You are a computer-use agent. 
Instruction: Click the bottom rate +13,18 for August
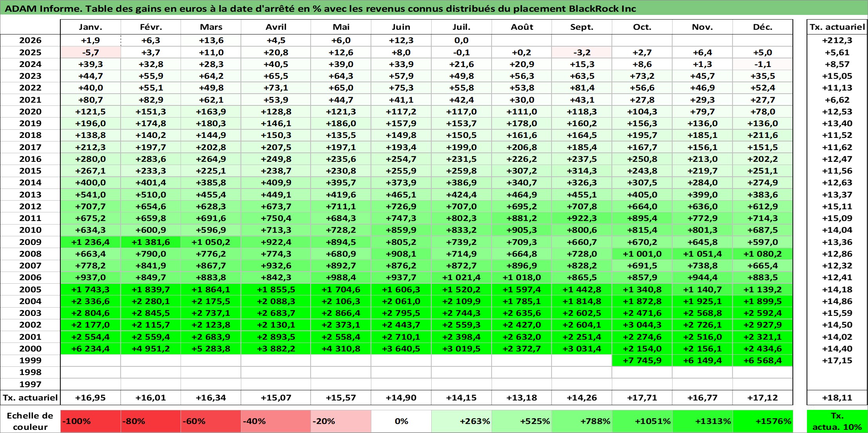coord(522,398)
